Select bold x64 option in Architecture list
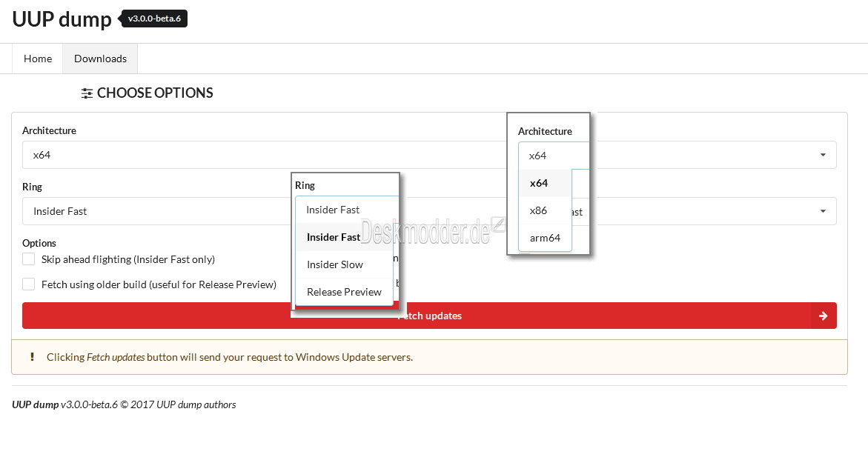The width and height of the screenshot is (868, 460). 545,183
